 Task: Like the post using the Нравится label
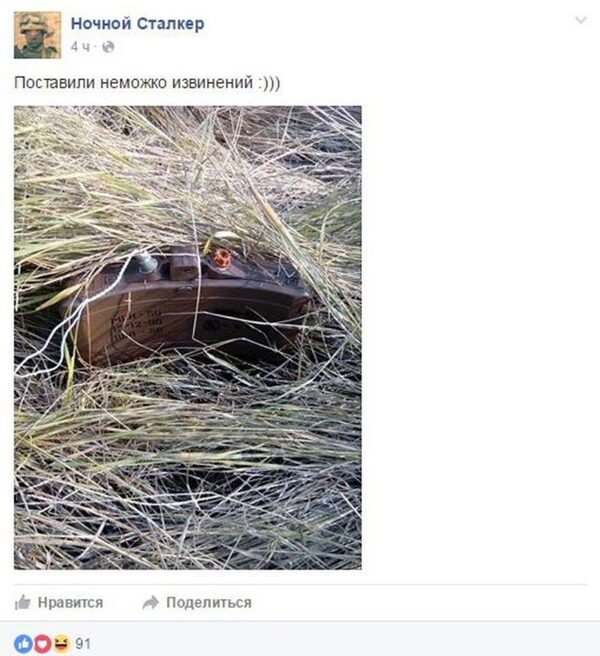pyautogui.click(x=70, y=602)
